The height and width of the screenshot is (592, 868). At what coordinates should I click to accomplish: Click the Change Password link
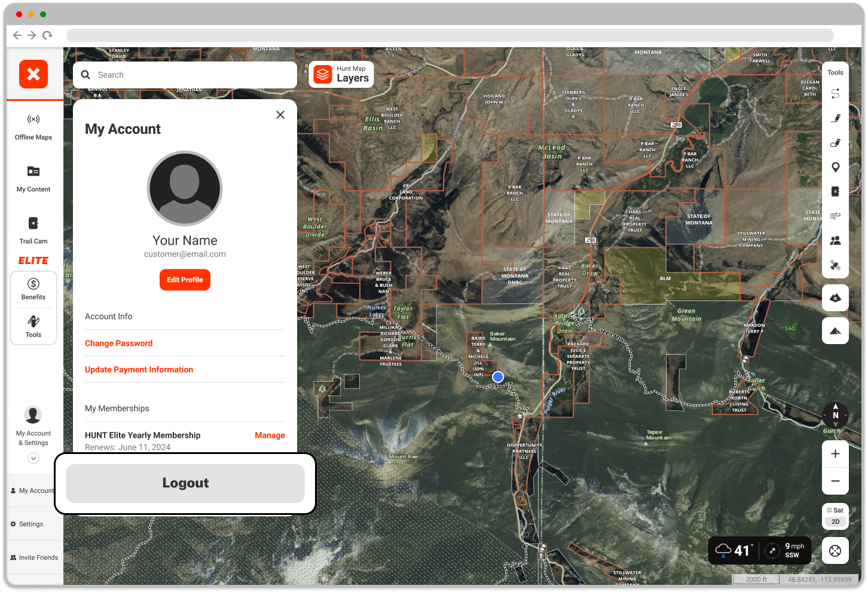(x=118, y=343)
